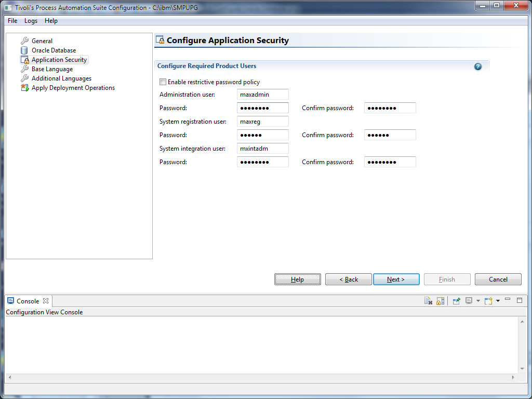The height and width of the screenshot is (399, 532).
Task: Click the Configuration View Console label
Action: (44, 312)
